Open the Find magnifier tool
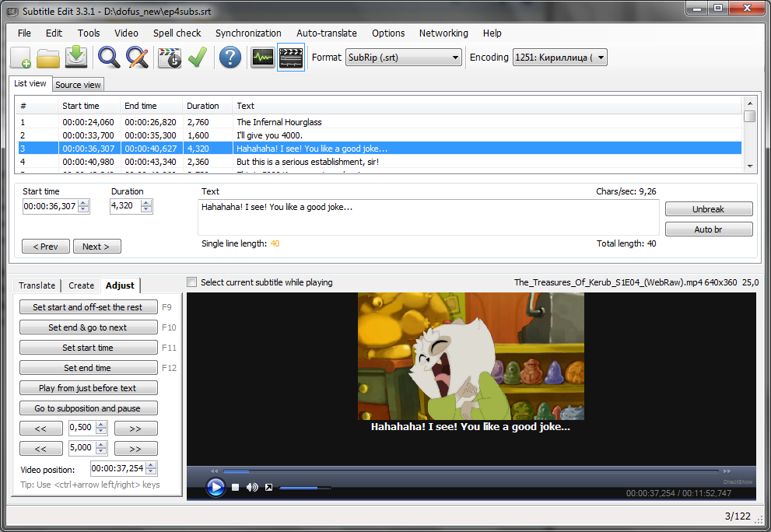This screenshot has height=532, width=771. [108, 58]
